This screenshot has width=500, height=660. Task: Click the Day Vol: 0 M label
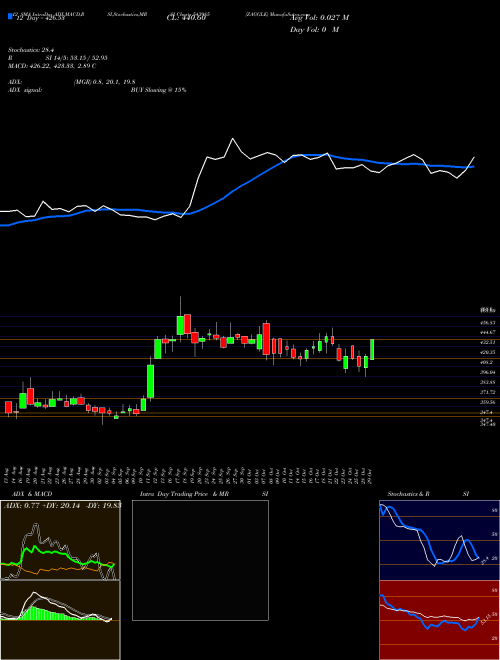click(x=314, y=29)
